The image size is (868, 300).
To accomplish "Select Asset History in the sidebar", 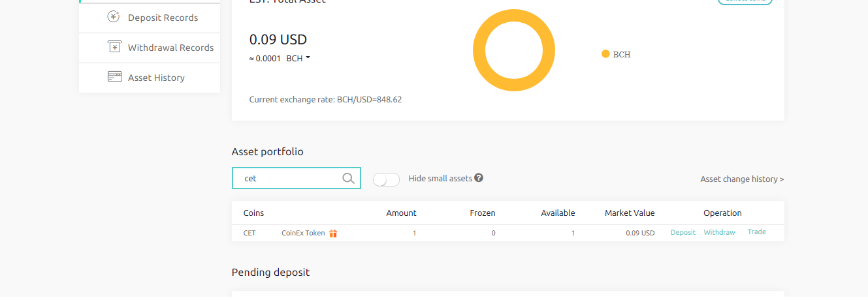I will click(156, 78).
